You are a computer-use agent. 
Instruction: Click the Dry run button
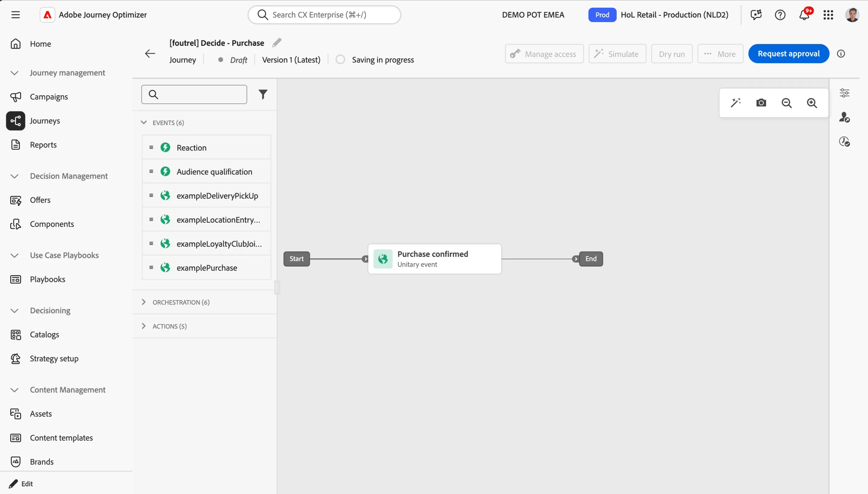point(672,54)
